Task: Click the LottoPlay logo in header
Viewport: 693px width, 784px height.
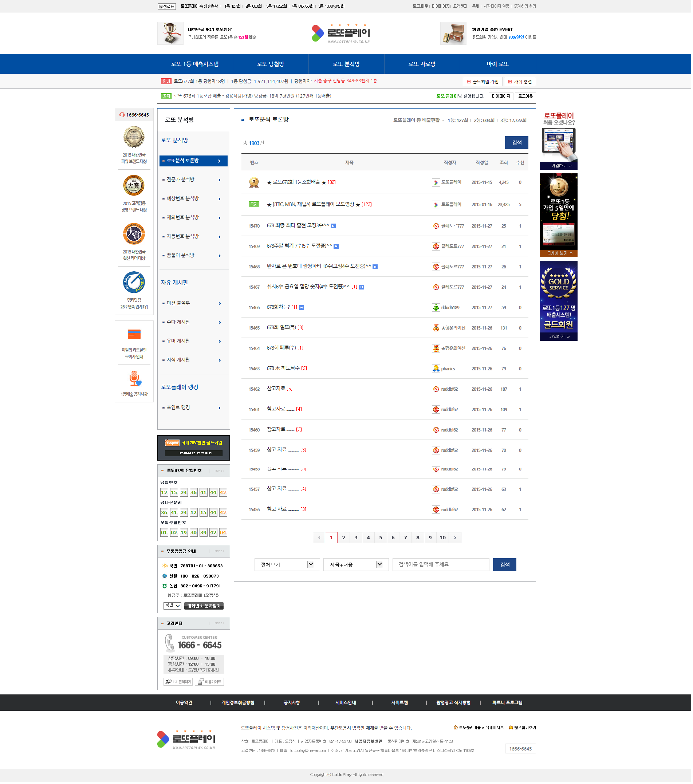Action: coord(341,34)
